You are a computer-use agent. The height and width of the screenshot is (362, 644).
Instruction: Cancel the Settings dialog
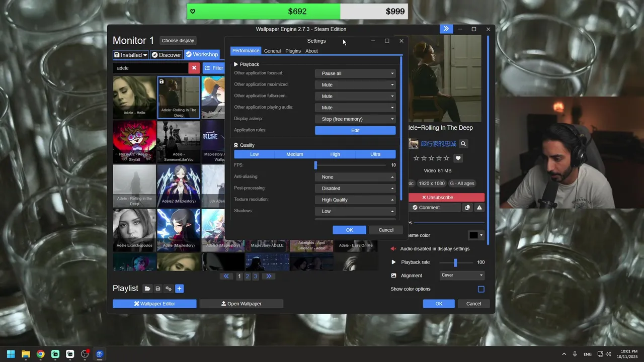[386, 230]
